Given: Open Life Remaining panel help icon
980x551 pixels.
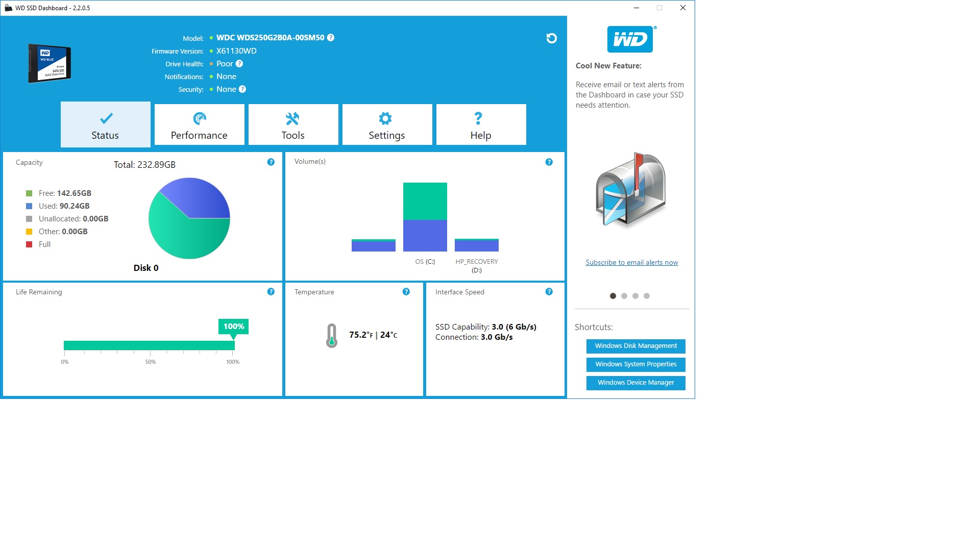Looking at the screenshot, I should (x=271, y=292).
